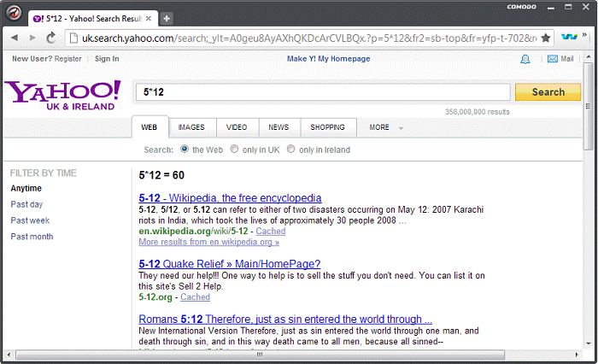Click the vertical scrollbar down arrow

(x=589, y=343)
